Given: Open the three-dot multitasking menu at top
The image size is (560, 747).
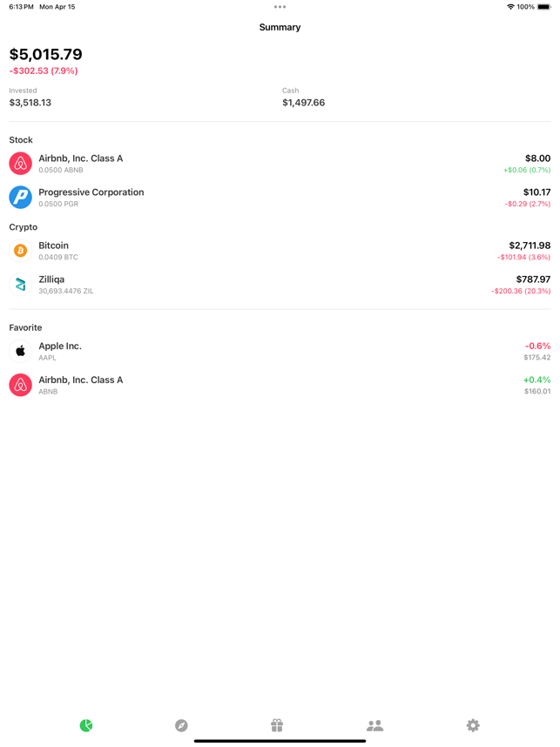Looking at the screenshot, I should [280, 7].
